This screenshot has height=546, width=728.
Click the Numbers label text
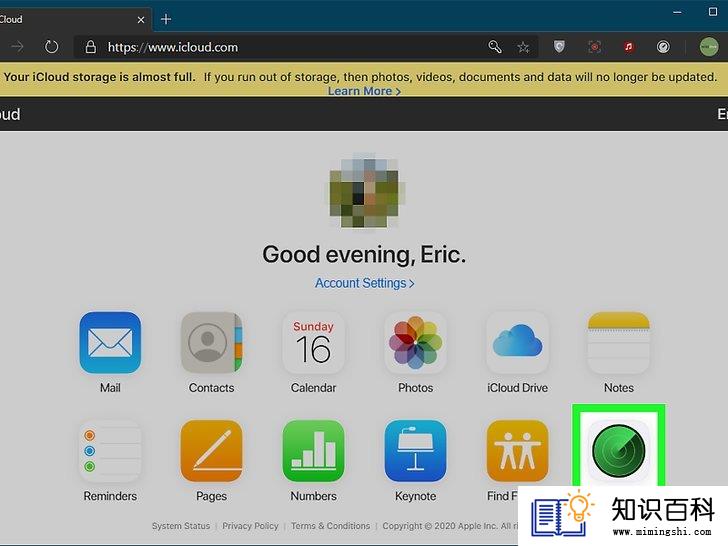313,496
